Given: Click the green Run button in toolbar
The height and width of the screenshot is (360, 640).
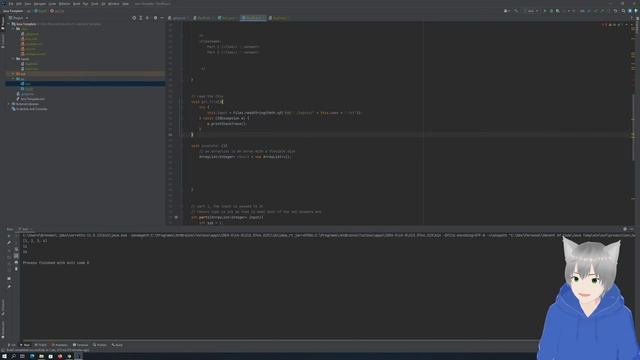Looking at the screenshot, I should [545, 11].
